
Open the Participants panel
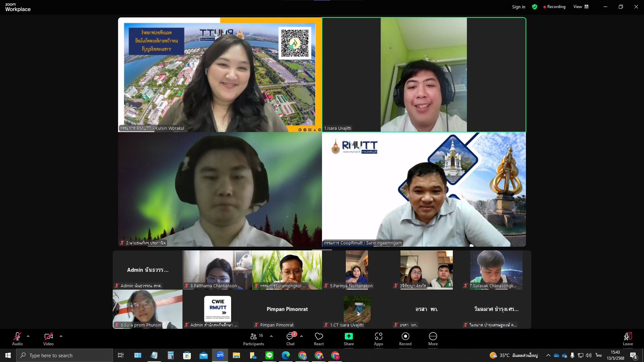point(254,339)
